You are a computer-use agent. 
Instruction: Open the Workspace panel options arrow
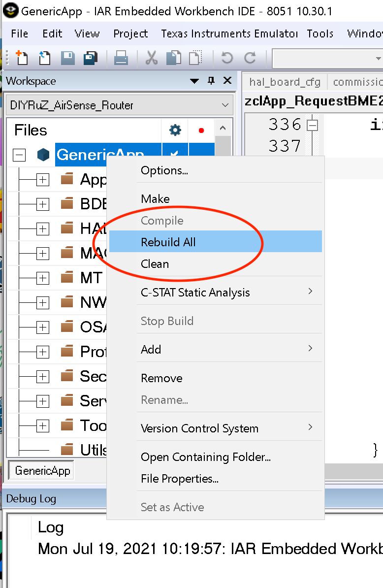pos(194,81)
